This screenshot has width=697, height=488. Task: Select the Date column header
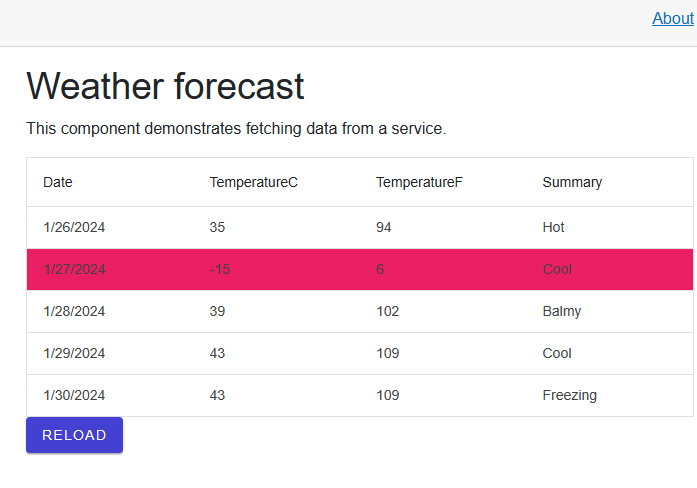[x=58, y=182]
